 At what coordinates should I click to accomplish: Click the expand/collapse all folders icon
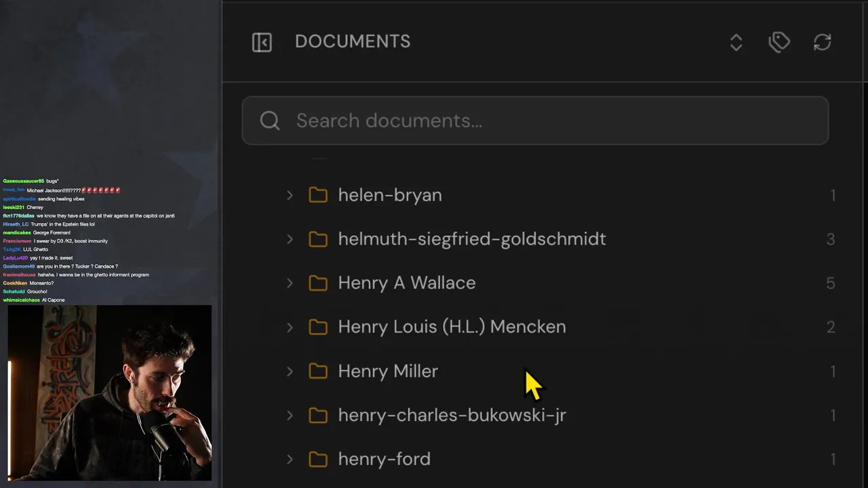tap(736, 42)
